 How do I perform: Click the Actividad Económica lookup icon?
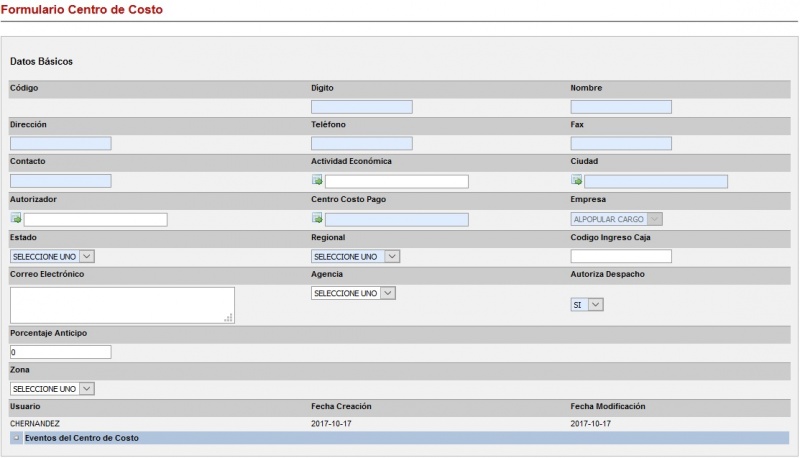click(x=317, y=181)
